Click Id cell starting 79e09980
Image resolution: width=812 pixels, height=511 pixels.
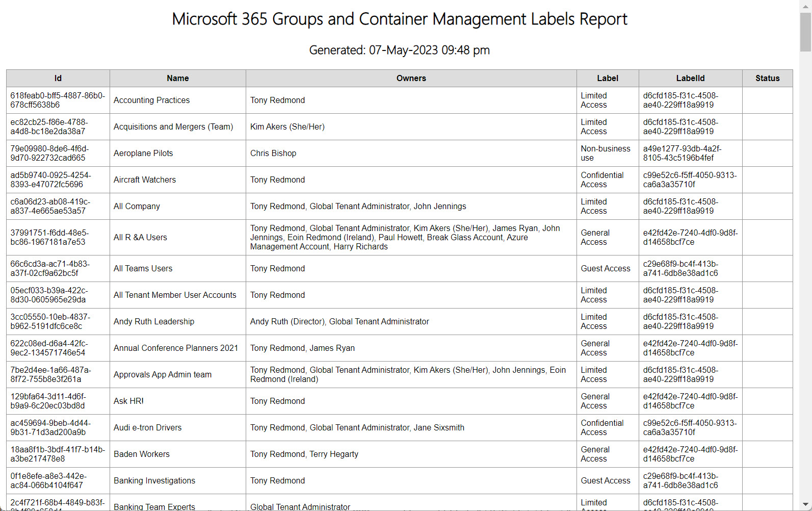click(58, 153)
